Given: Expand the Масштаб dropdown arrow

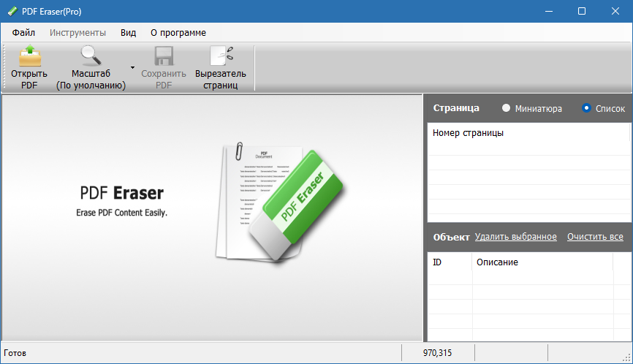Looking at the screenshot, I should point(132,67).
